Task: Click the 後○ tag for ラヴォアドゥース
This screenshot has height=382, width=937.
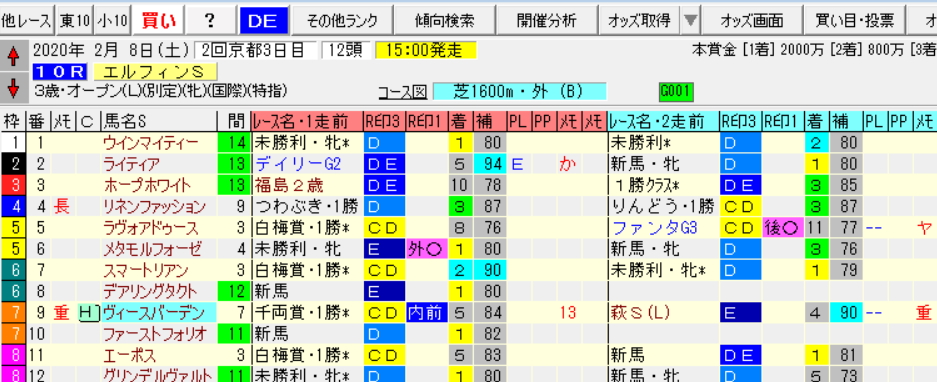Action: coord(783,227)
